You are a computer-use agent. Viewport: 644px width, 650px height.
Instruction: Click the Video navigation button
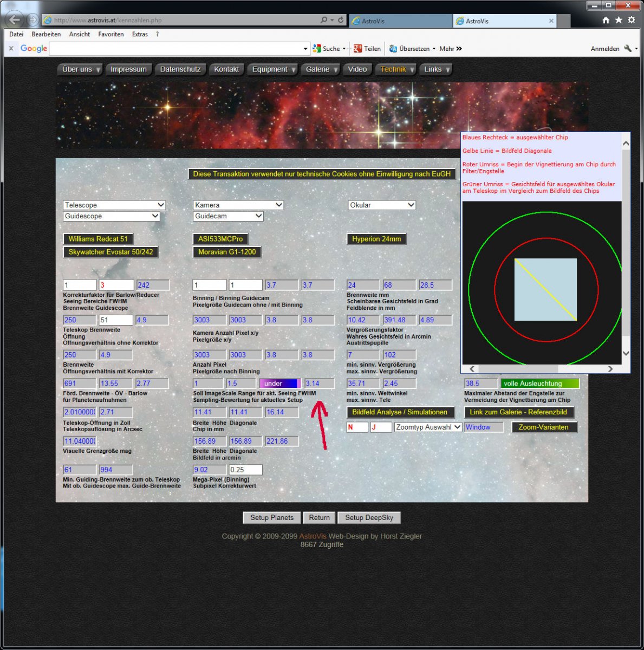[x=357, y=69]
